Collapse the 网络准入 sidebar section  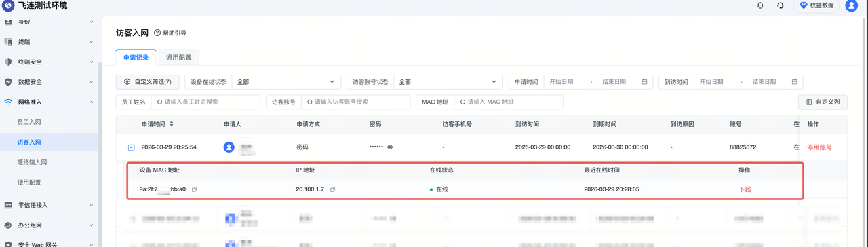coord(92,102)
